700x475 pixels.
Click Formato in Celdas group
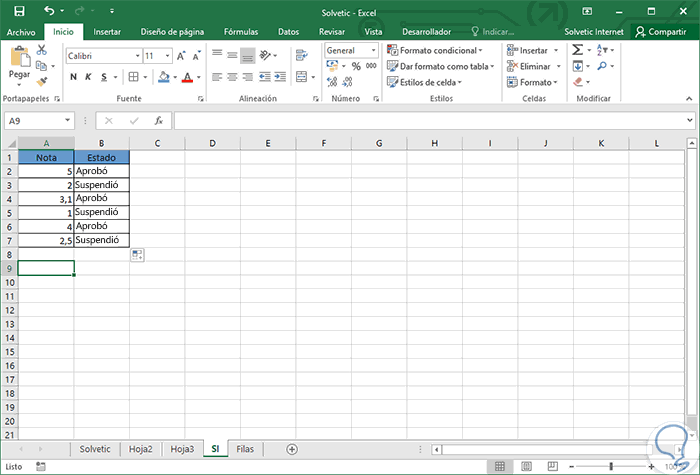click(532, 83)
